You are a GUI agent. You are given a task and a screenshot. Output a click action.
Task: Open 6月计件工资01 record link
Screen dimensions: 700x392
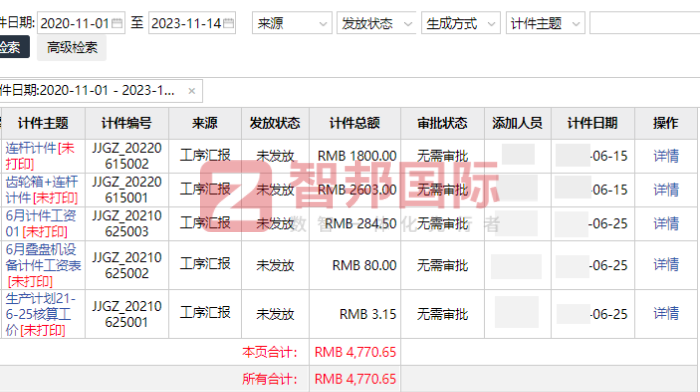[41, 224]
